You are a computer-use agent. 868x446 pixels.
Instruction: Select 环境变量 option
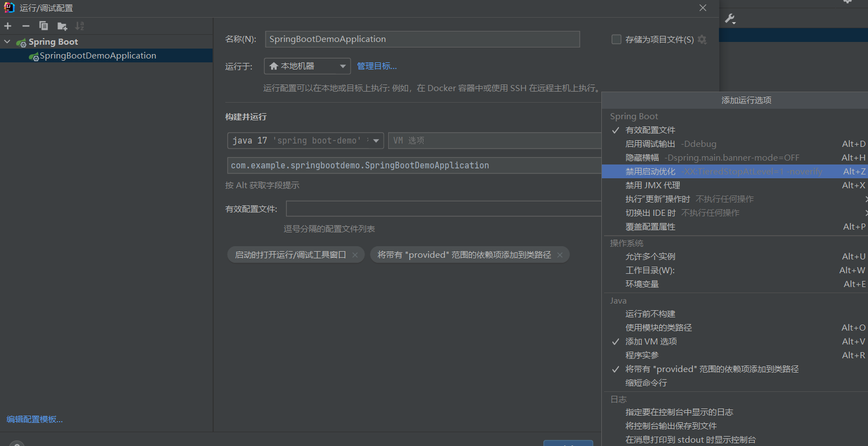click(x=734, y=284)
